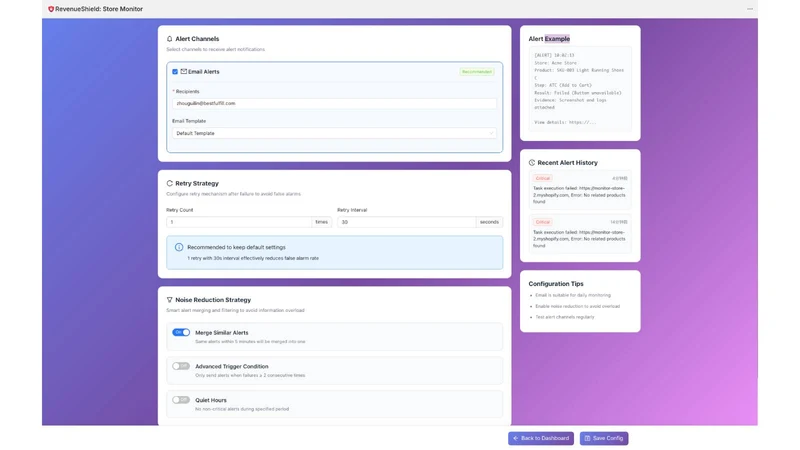Screen dimensions: 800x450
Task: Click the Retry Interval input field
Action: [407, 222]
